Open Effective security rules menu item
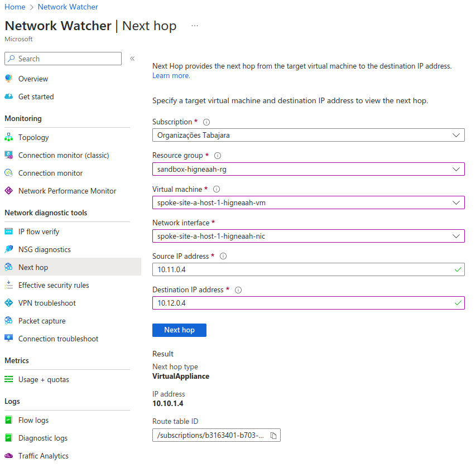476x468 pixels. tap(54, 285)
